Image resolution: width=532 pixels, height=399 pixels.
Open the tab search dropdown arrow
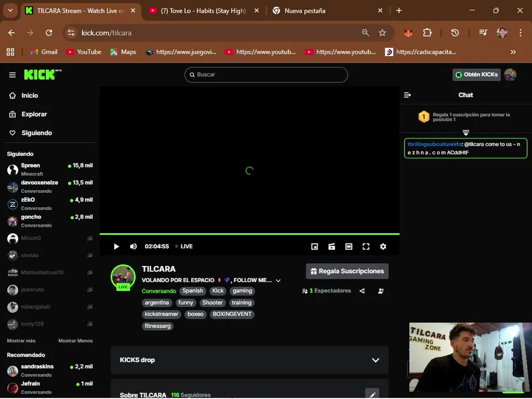click(x=10, y=11)
